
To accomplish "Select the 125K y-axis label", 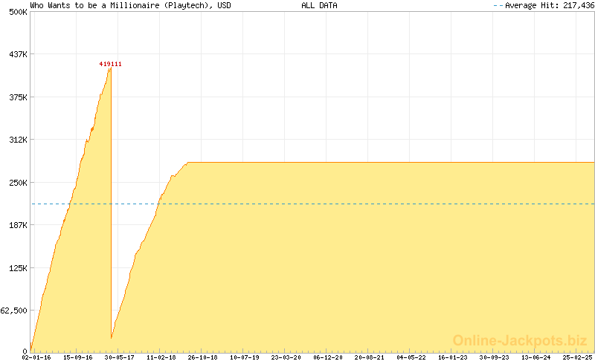I will (x=17, y=268).
